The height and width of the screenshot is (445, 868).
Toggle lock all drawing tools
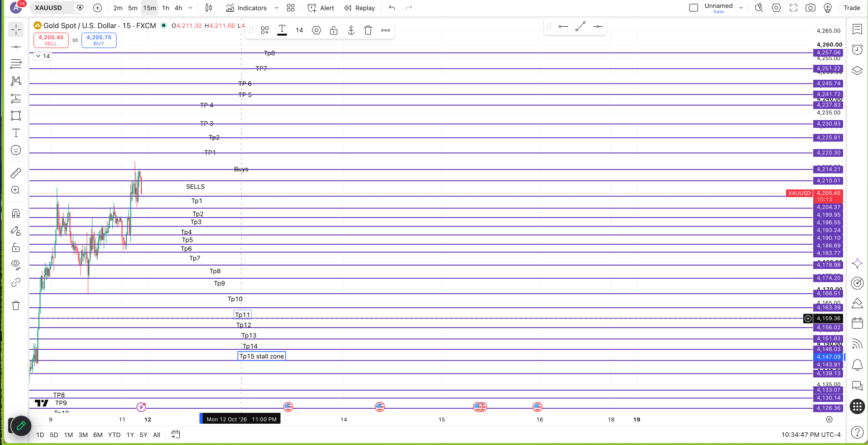click(x=16, y=247)
